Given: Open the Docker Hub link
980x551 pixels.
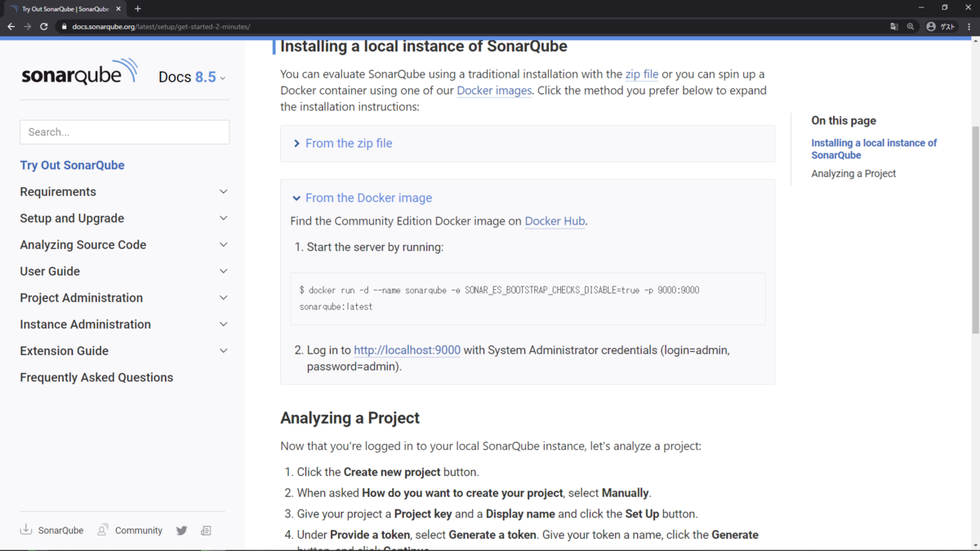Looking at the screenshot, I should [555, 221].
